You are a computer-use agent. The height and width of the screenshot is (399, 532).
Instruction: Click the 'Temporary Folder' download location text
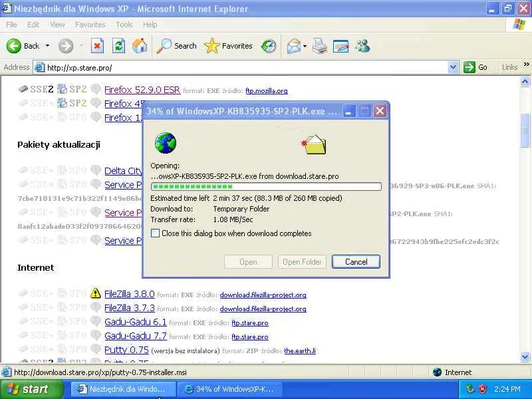(x=241, y=209)
